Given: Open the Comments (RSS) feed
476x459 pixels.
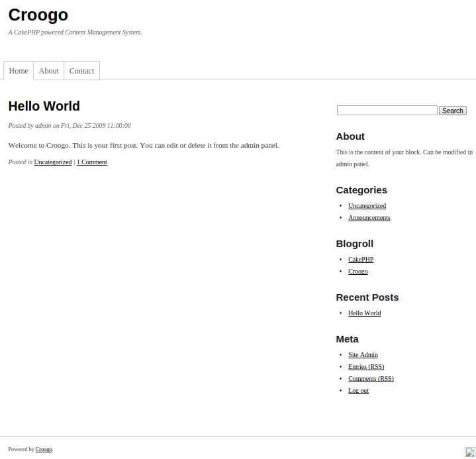Looking at the screenshot, I should 371,379.
